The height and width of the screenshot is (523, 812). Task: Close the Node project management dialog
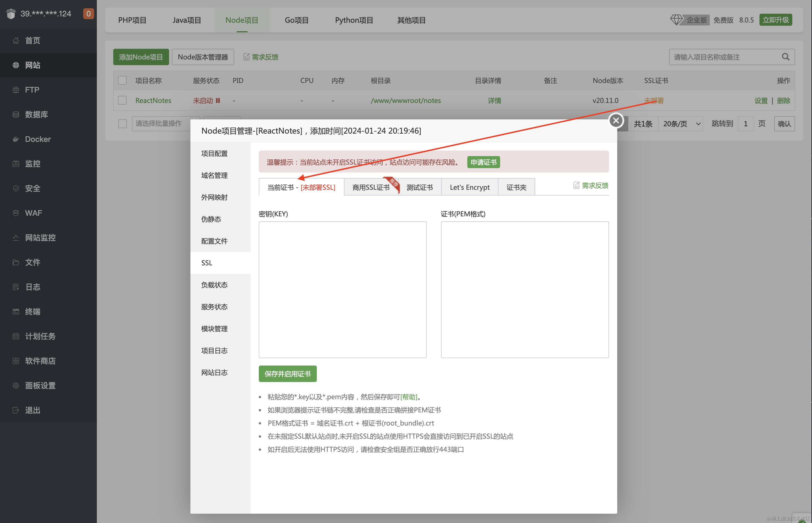click(x=616, y=120)
